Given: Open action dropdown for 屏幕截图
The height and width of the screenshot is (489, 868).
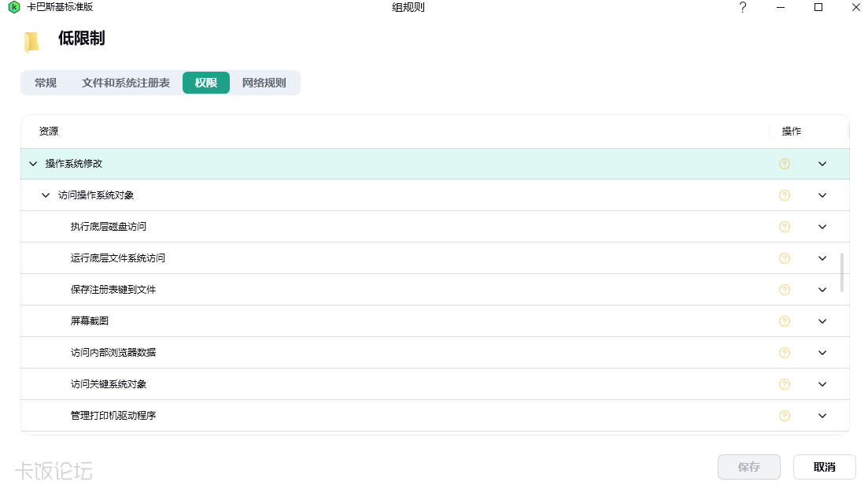Looking at the screenshot, I should (x=822, y=321).
